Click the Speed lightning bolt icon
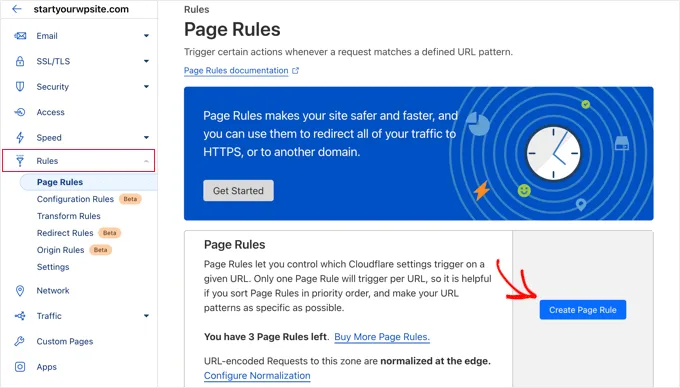 point(20,137)
